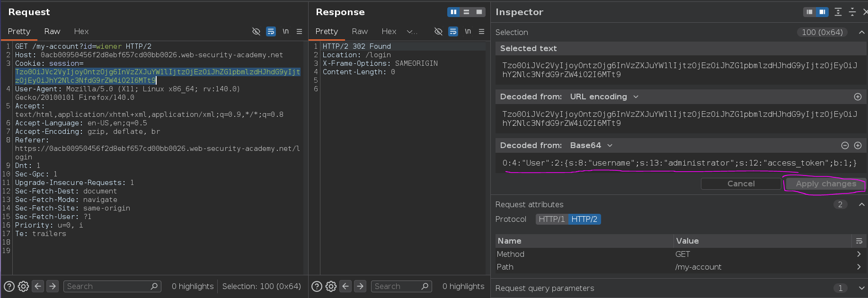Switch Request view to Raw tab
Screen dimensions: 868x298
click(52, 31)
